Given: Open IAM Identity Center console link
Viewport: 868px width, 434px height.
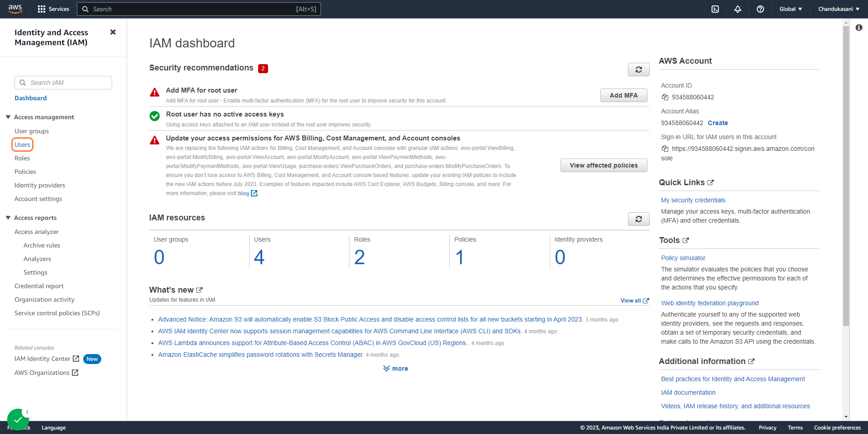Looking at the screenshot, I should (x=47, y=359).
